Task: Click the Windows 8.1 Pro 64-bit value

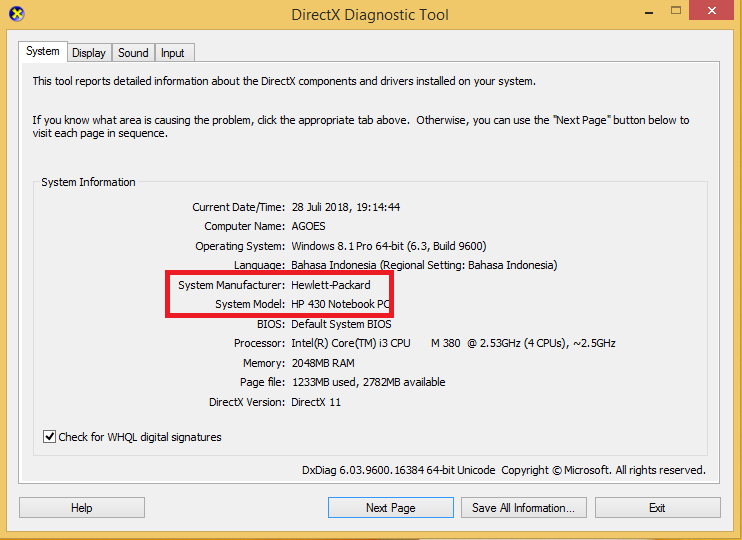Action: point(389,246)
